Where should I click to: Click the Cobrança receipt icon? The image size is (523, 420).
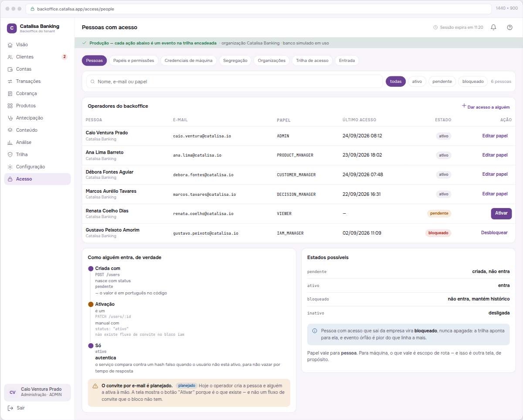(10, 94)
